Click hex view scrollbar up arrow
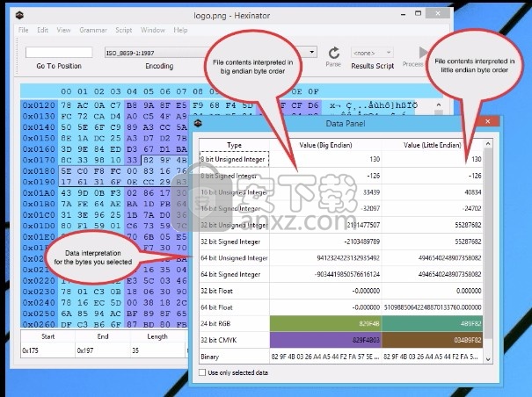The width and height of the screenshot is (532, 397). coord(439,105)
